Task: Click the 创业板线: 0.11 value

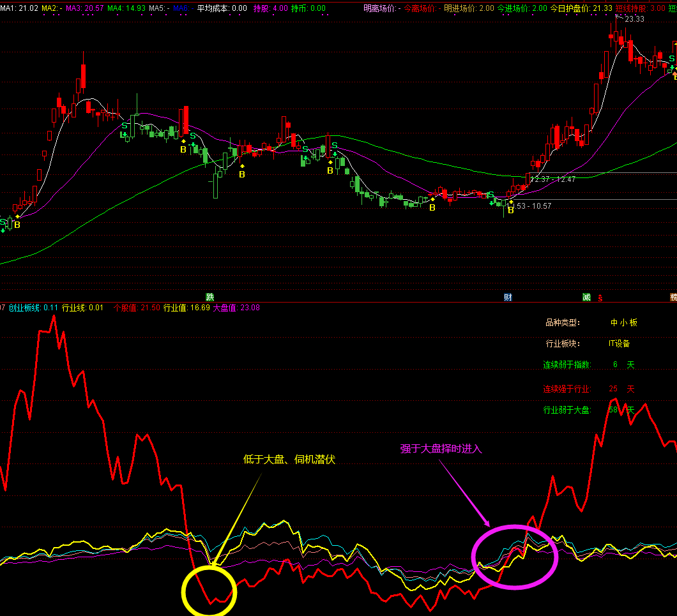Action: point(33,308)
